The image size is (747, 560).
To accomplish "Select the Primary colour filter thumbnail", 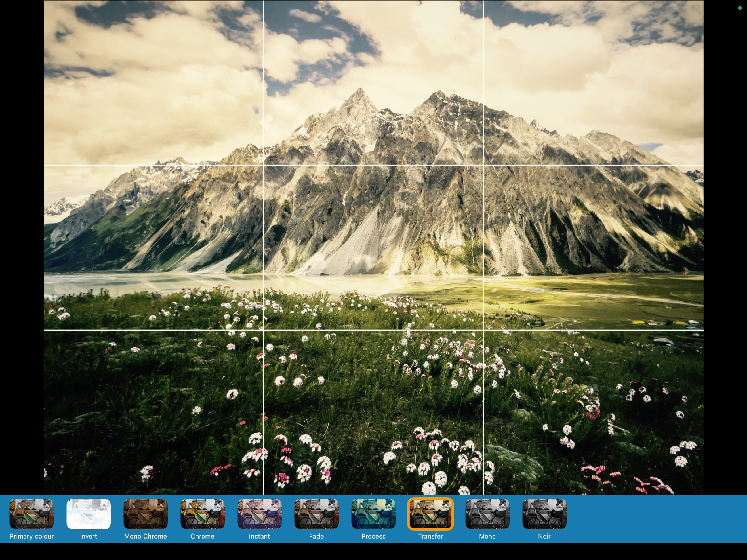I will pyautogui.click(x=31, y=514).
